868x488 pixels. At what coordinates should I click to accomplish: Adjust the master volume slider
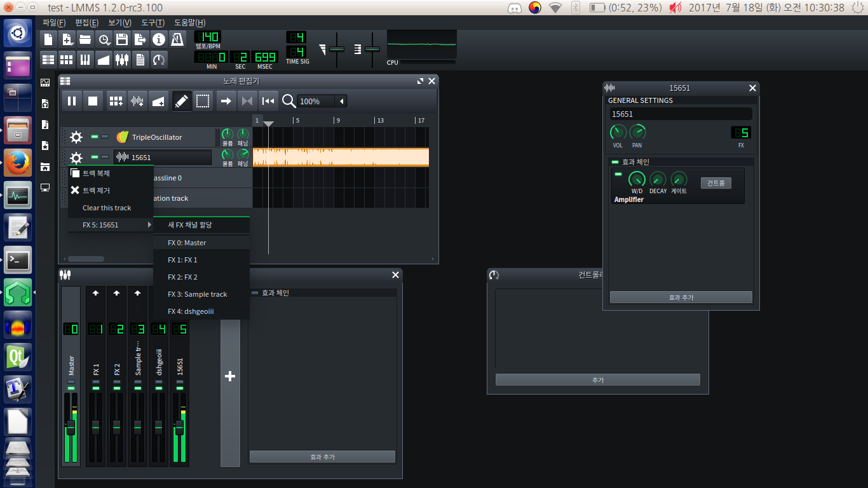(336, 50)
